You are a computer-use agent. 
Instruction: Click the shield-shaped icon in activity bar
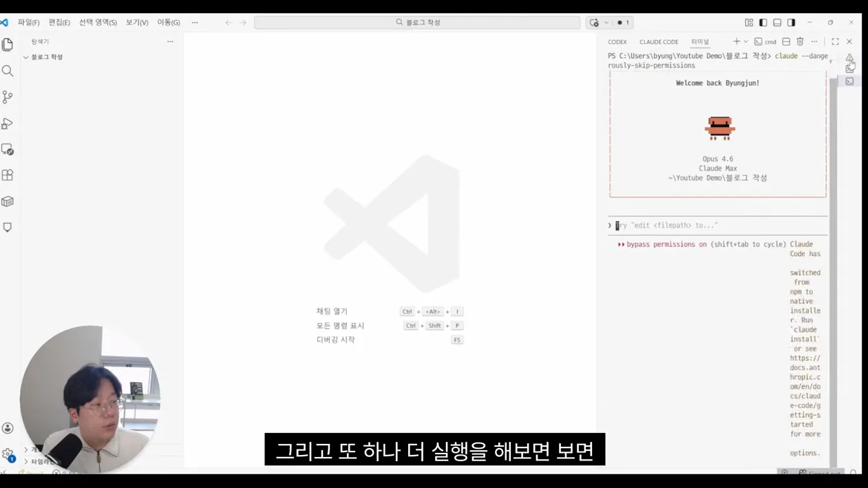point(8,227)
